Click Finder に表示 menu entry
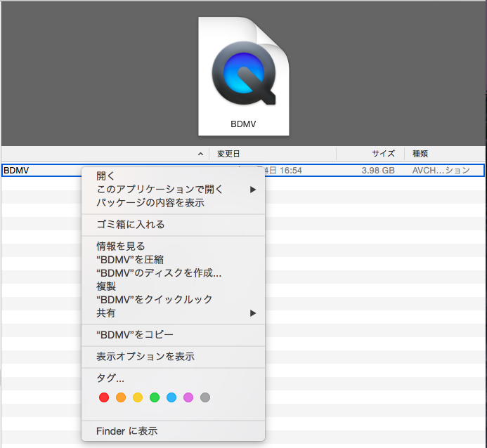The height and width of the screenshot is (448, 487). click(126, 430)
